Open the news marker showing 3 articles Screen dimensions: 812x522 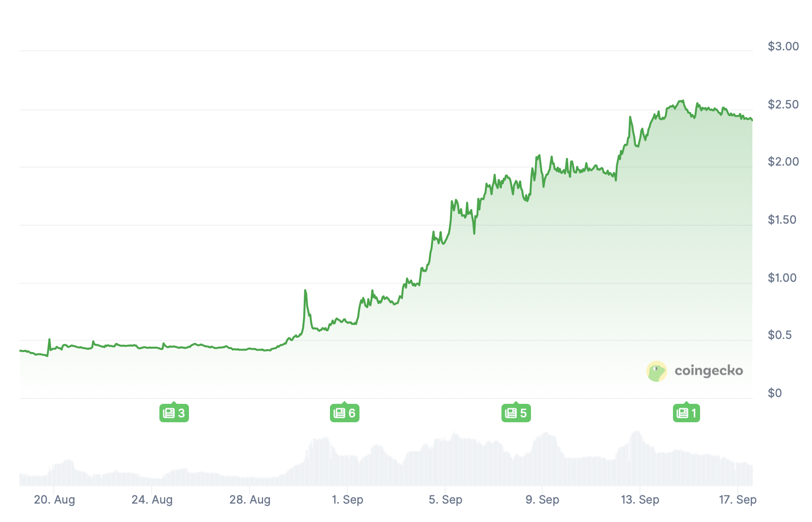tap(174, 413)
